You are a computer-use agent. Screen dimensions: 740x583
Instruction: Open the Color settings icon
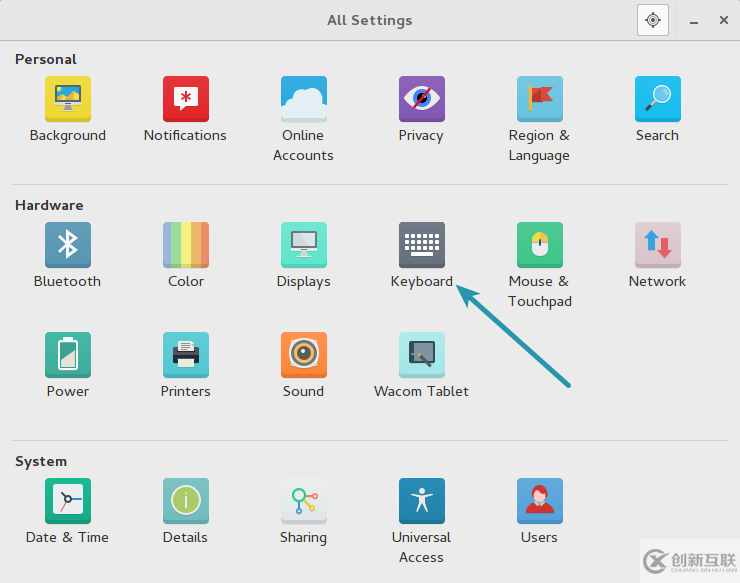tap(186, 245)
